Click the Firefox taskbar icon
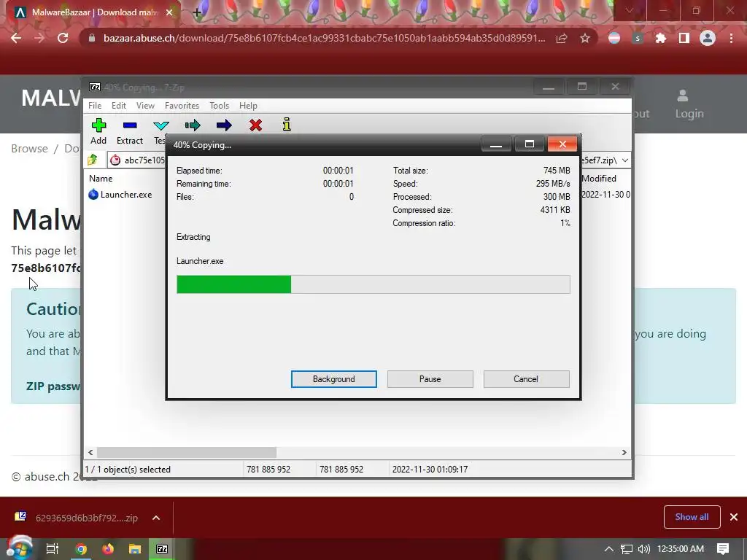 point(108,549)
